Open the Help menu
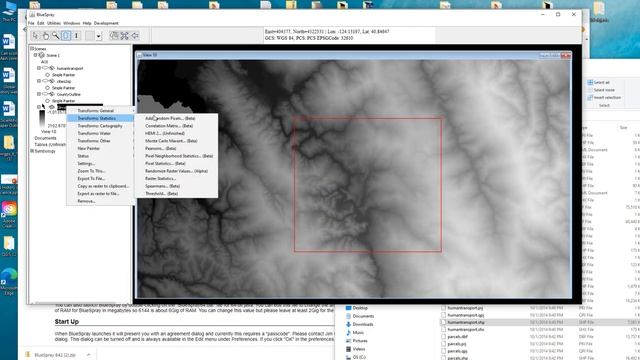 (x=87, y=23)
